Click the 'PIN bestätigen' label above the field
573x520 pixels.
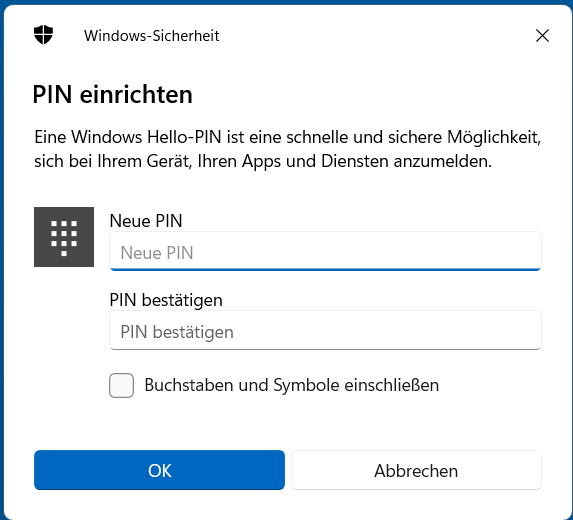point(166,300)
